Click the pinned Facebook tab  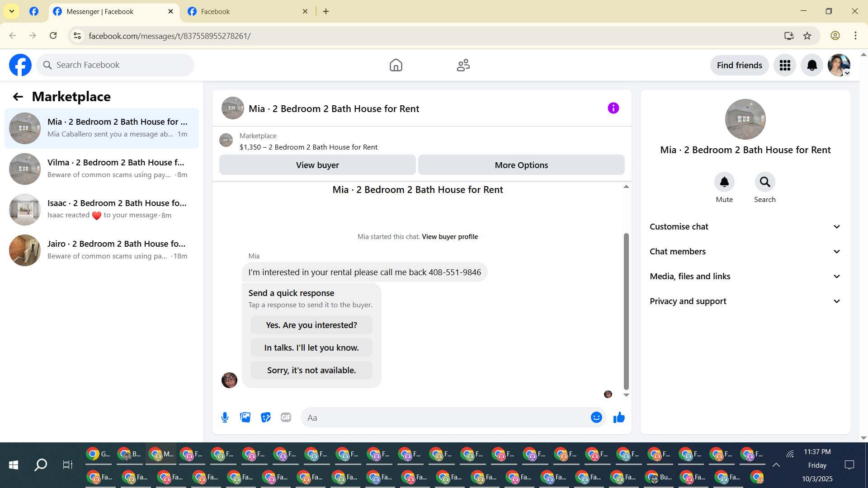tap(34, 11)
